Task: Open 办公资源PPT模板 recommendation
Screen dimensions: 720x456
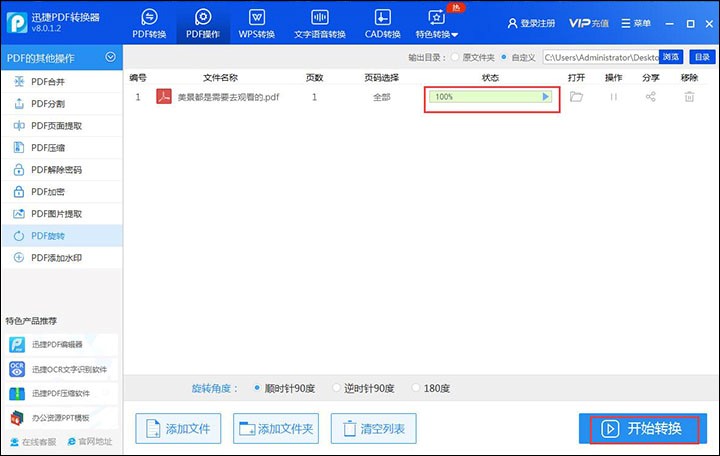Action: pyautogui.click(x=62, y=418)
